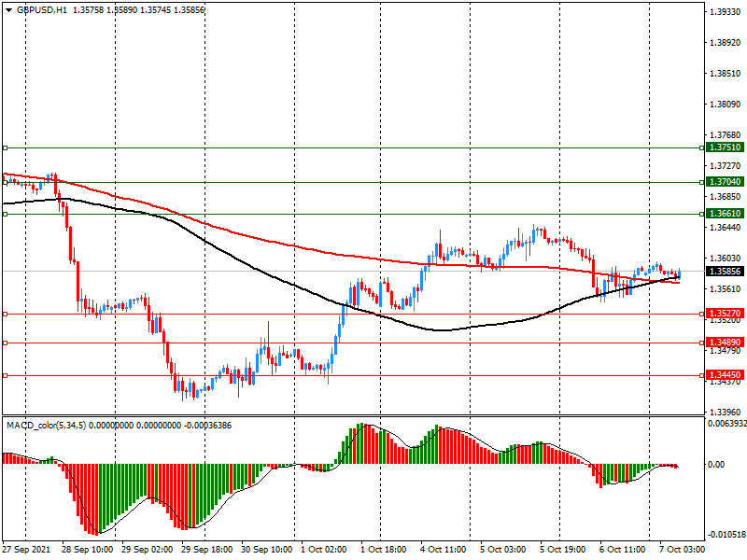The width and height of the screenshot is (747, 560).
Task: Click the 1.35610 price scale value
Action: pos(726,289)
